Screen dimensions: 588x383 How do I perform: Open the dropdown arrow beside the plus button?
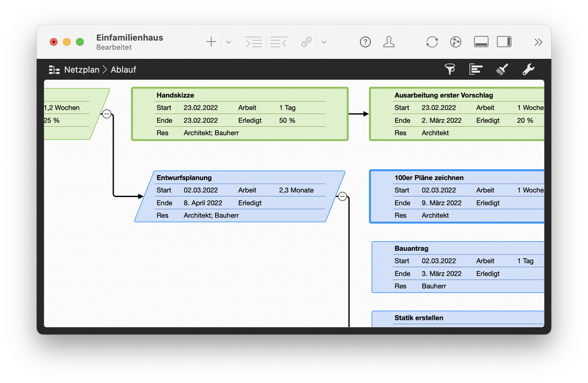click(228, 42)
